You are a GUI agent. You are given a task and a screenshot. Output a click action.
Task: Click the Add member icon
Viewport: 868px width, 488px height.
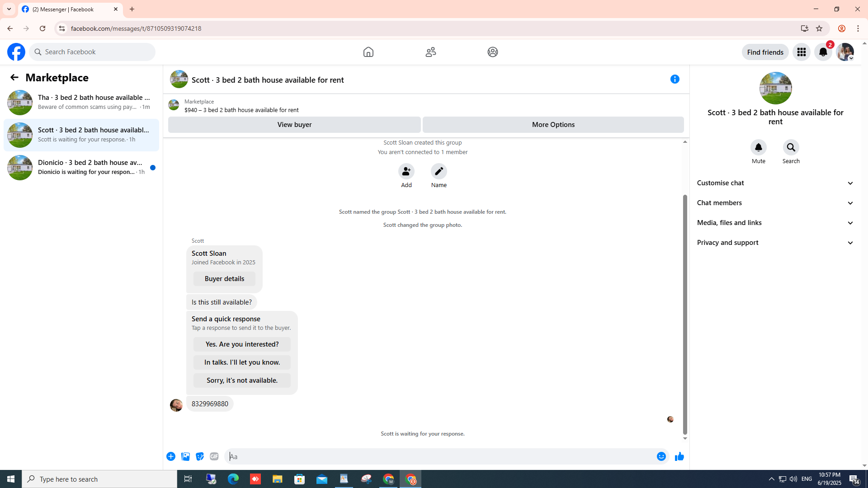coord(406,172)
